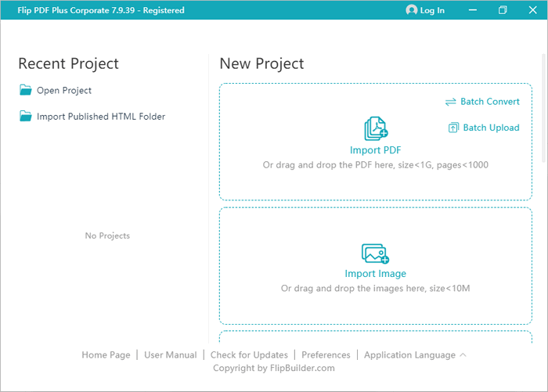Click the Import PDF document icon
The image size is (548, 392).
coord(376,128)
